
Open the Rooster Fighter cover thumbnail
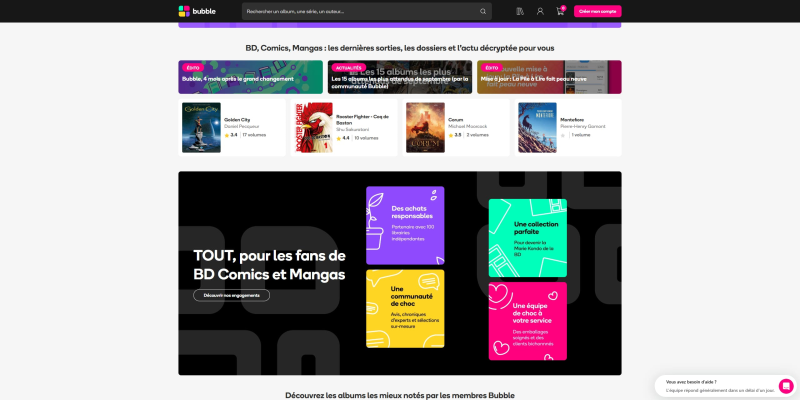pos(314,128)
